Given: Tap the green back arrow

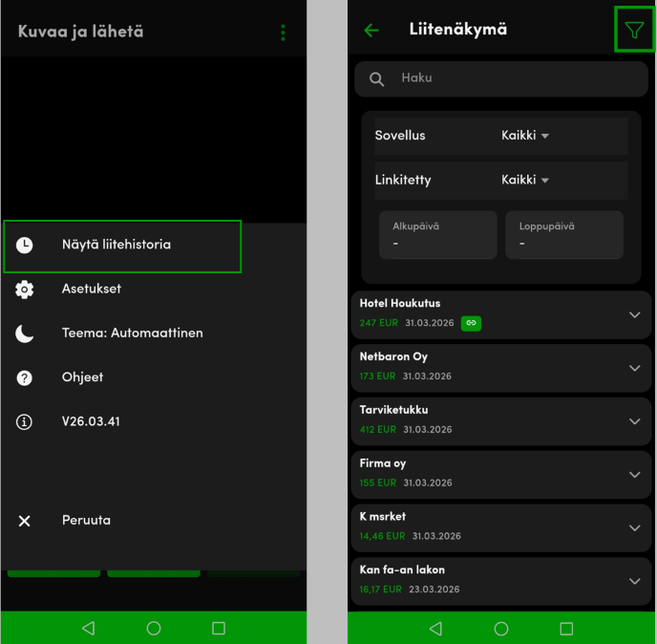Looking at the screenshot, I should (x=371, y=31).
